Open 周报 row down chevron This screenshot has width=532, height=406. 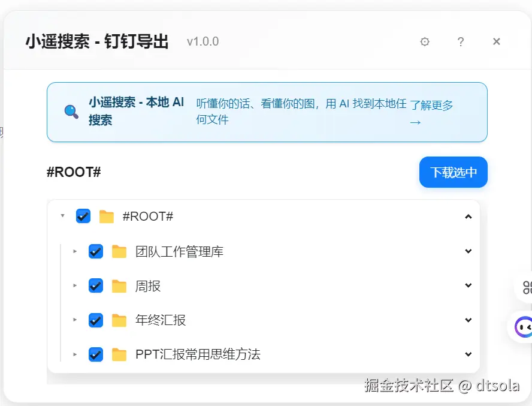coord(468,285)
